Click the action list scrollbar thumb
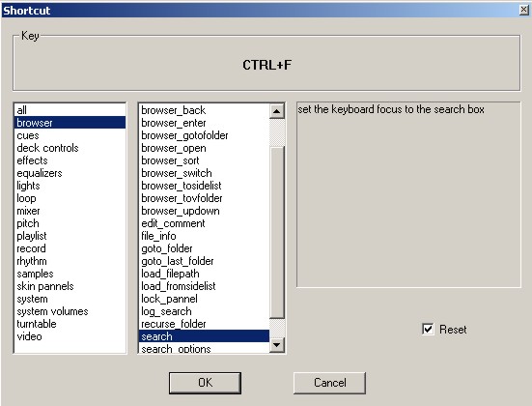The image size is (532, 406). 277,232
